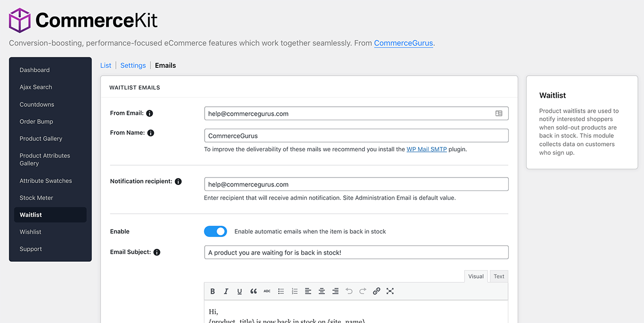Click info icon beside Email Subject

[x=157, y=252]
